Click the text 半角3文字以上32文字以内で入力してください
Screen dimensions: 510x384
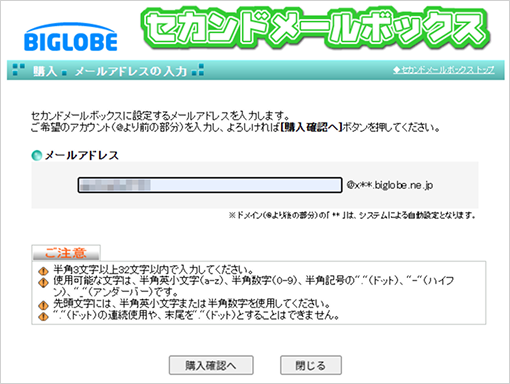point(154,269)
